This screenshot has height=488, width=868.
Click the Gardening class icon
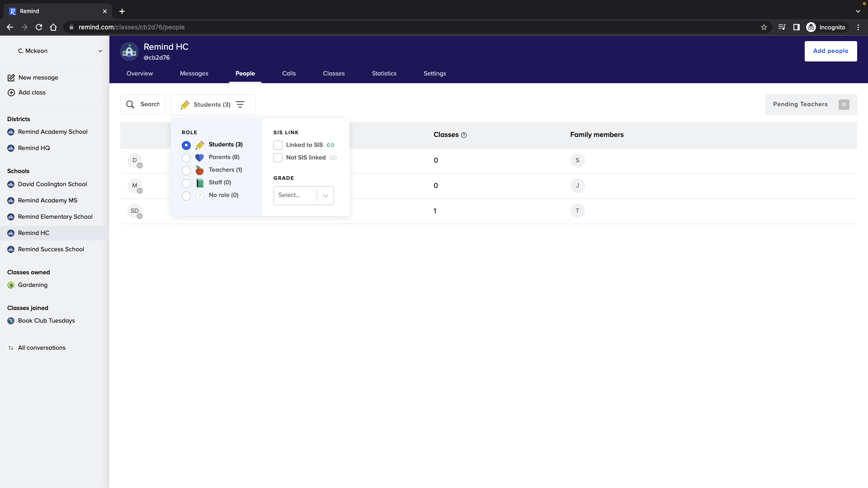[x=11, y=285]
